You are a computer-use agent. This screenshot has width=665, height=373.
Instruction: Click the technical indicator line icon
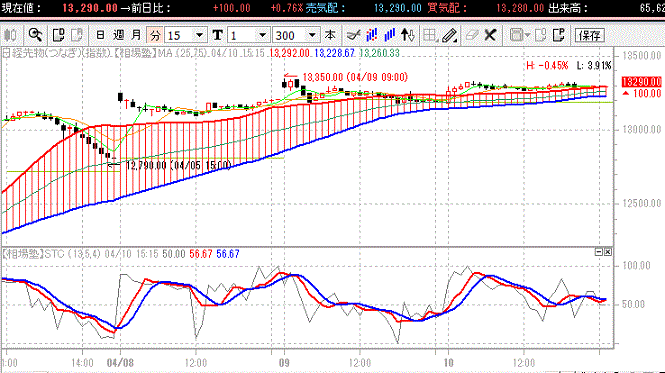pyautogui.click(x=353, y=35)
